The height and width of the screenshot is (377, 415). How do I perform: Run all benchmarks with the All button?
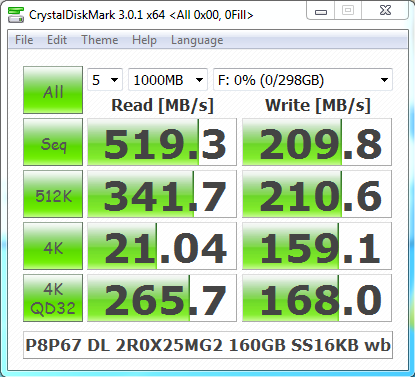tap(53, 90)
